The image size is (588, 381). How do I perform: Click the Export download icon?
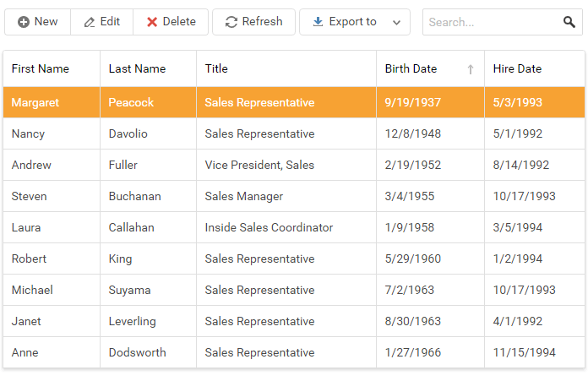point(318,22)
